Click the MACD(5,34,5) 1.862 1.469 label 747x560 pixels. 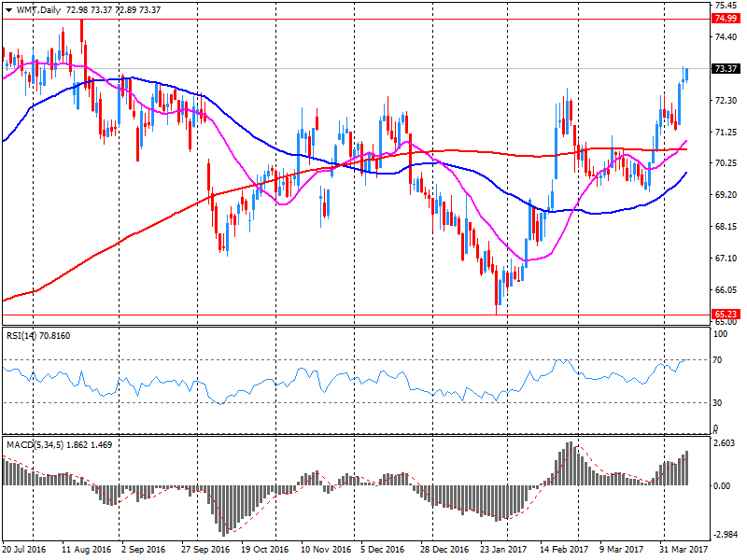[x=60, y=445]
